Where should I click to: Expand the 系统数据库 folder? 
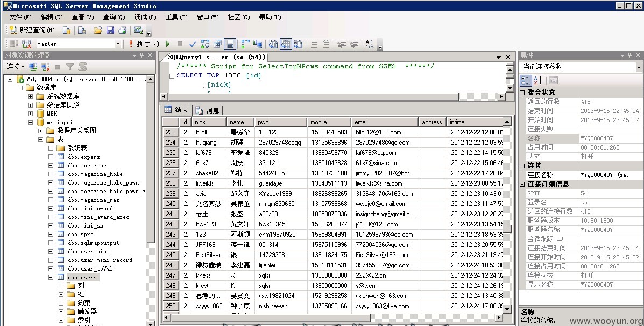pyautogui.click(x=30, y=96)
